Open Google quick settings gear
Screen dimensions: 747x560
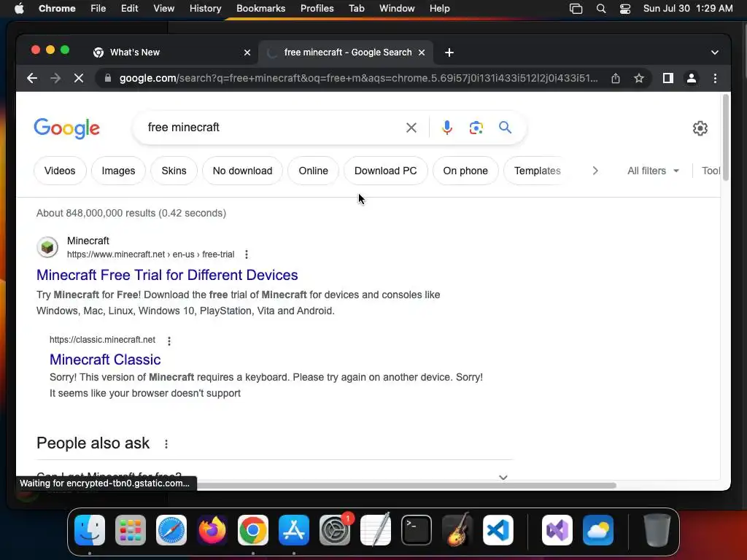(x=700, y=128)
